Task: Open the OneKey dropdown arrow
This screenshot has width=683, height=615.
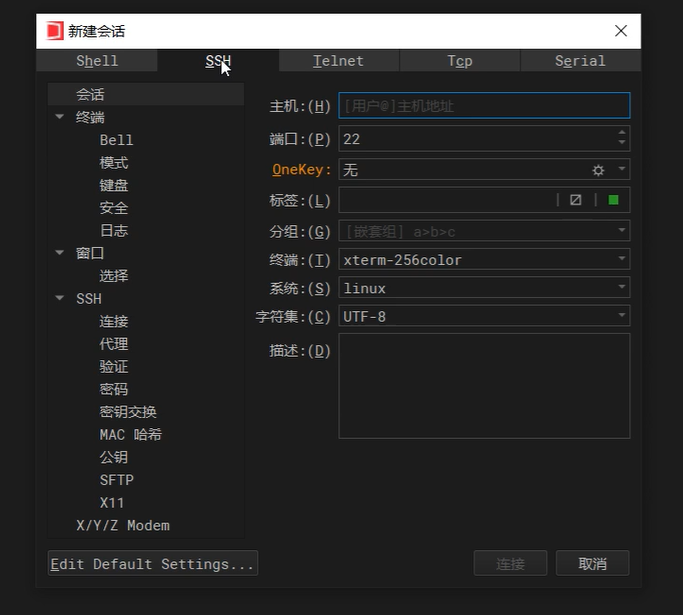Action: [x=622, y=169]
